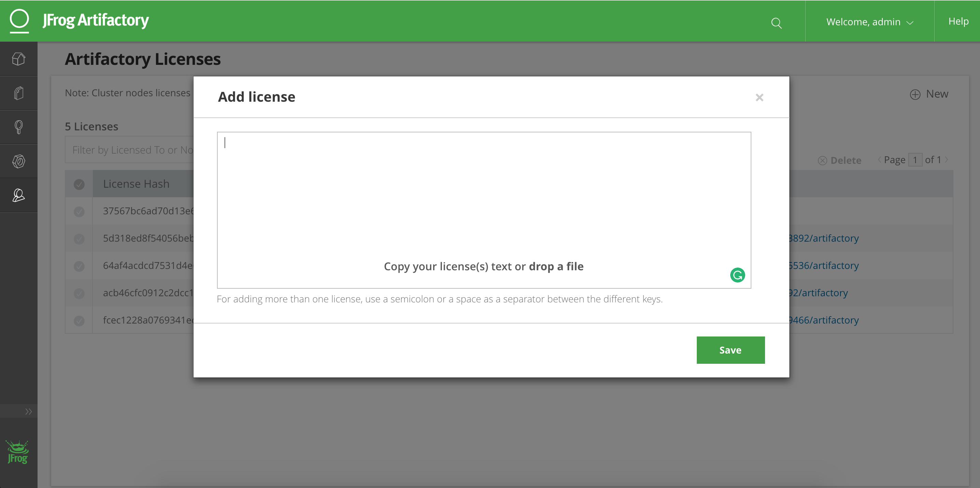Click the New license button
The height and width of the screenshot is (488, 980).
pos(928,94)
